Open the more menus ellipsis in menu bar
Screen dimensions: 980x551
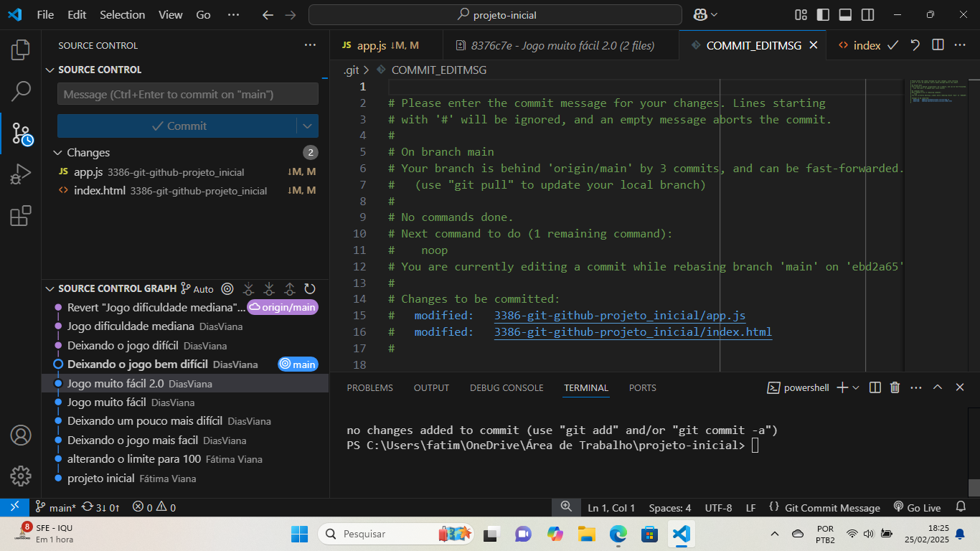[233, 15]
